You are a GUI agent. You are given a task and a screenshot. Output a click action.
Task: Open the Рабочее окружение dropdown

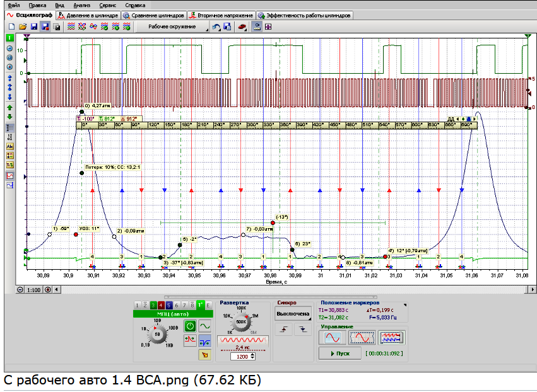(x=172, y=26)
